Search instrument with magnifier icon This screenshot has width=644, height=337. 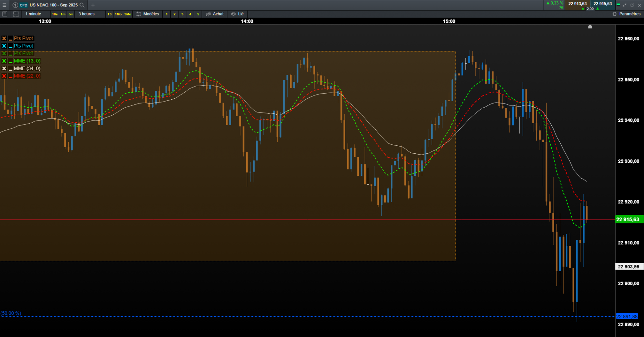pos(82,5)
